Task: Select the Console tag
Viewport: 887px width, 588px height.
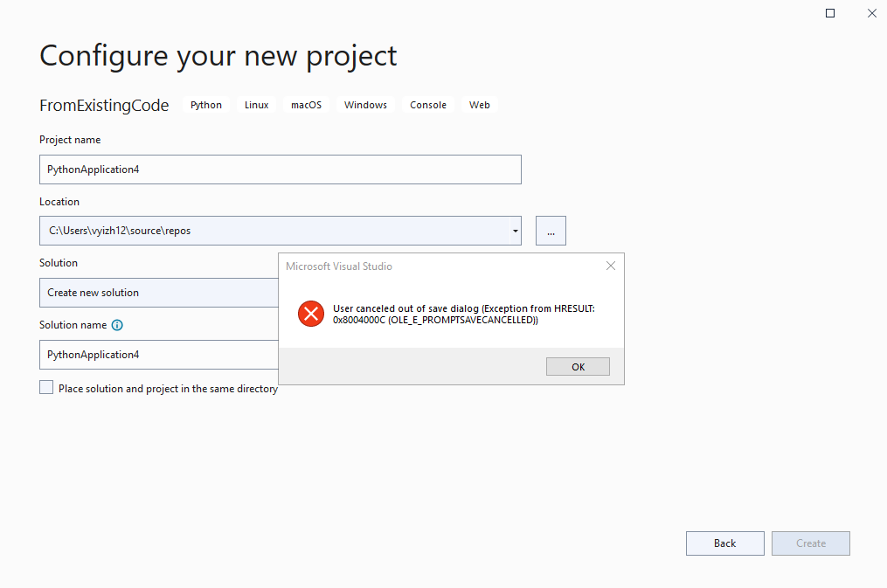Action: 427,104
